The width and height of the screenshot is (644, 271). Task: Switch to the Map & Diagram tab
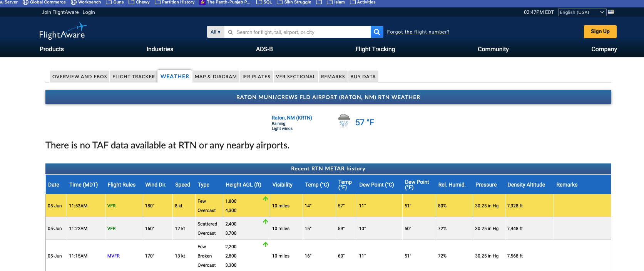pyautogui.click(x=216, y=77)
